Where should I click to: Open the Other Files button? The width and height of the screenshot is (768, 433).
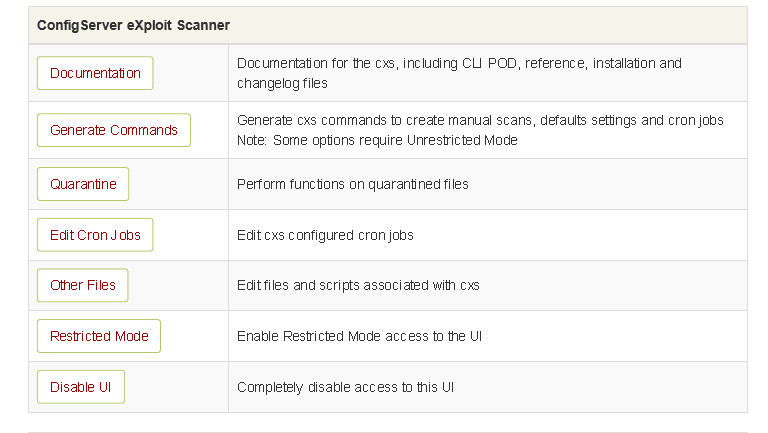pos(83,285)
